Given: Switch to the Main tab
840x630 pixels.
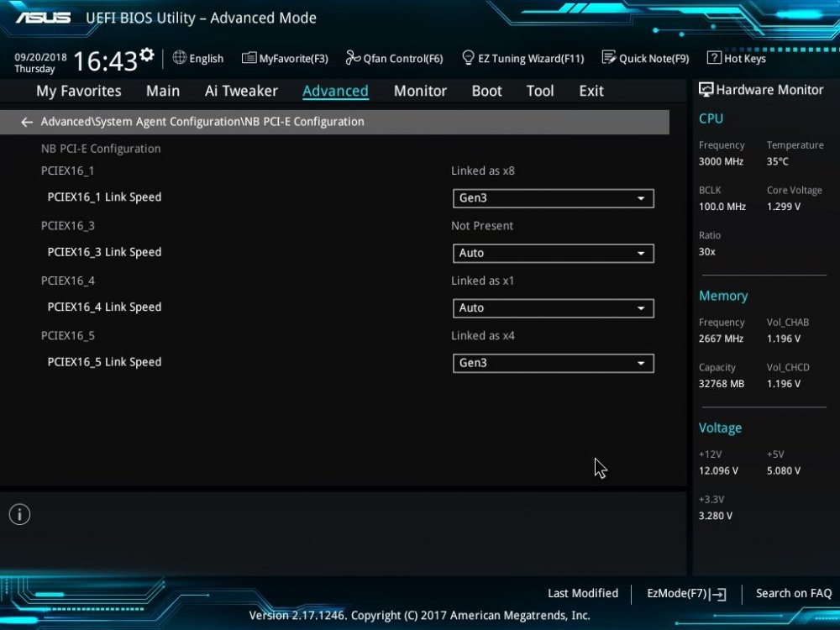Looking at the screenshot, I should pyautogui.click(x=163, y=91).
